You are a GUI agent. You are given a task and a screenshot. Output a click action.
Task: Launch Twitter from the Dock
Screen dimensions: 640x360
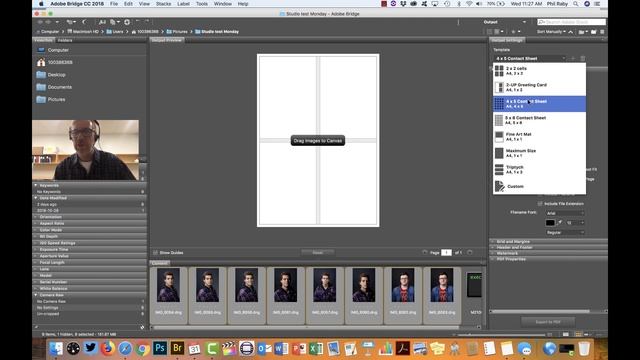91,348
